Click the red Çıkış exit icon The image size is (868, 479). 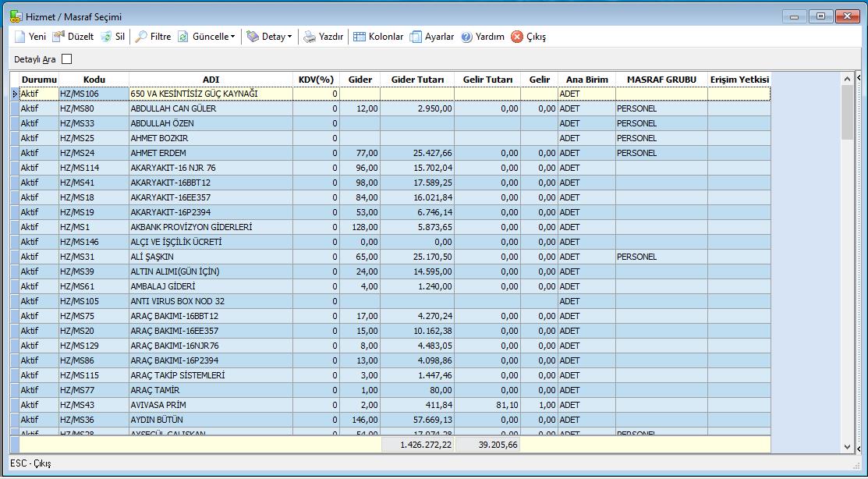pyautogui.click(x=517, y=37)
